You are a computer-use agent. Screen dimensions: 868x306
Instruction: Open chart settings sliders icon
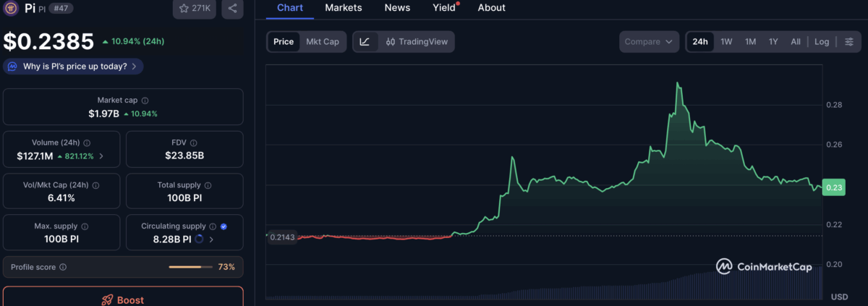tap(848, 42)
